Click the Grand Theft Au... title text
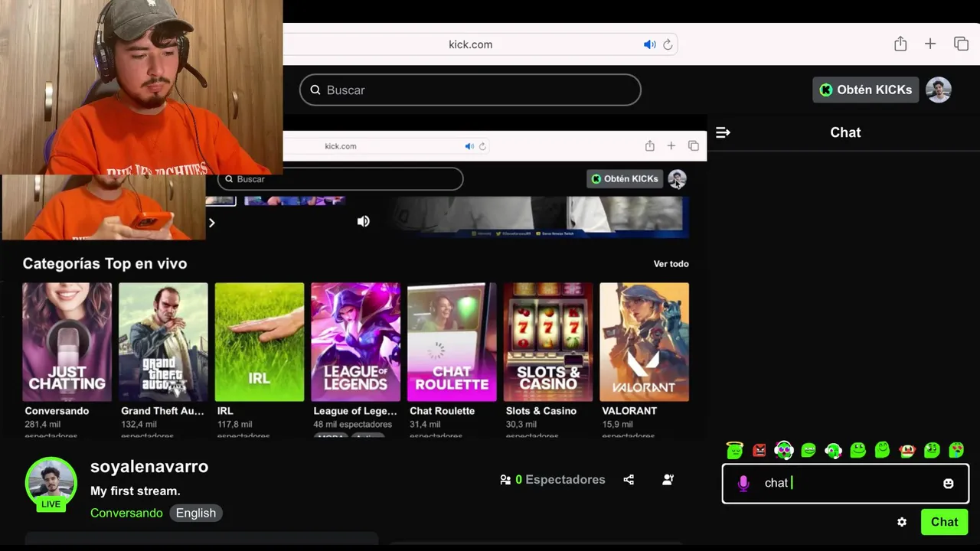The image size is (980, 551). point(162,411)
